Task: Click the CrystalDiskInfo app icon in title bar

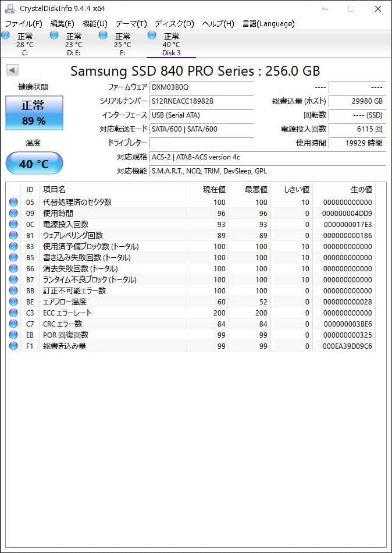Action: (x=10, y=9)
